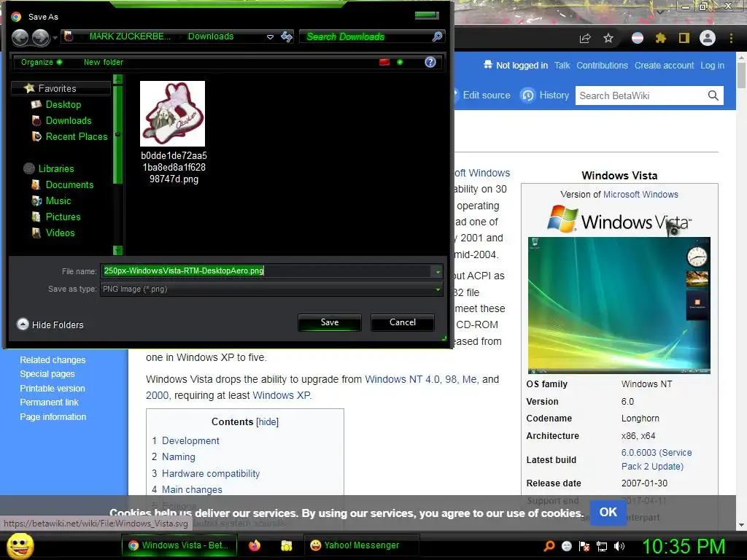Screen dimensions: 747x560
Task: Click the File name text field
Action: [266, 271]
